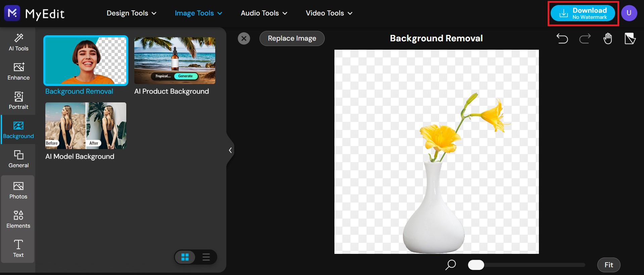Collapse the tools side panel

230,150
